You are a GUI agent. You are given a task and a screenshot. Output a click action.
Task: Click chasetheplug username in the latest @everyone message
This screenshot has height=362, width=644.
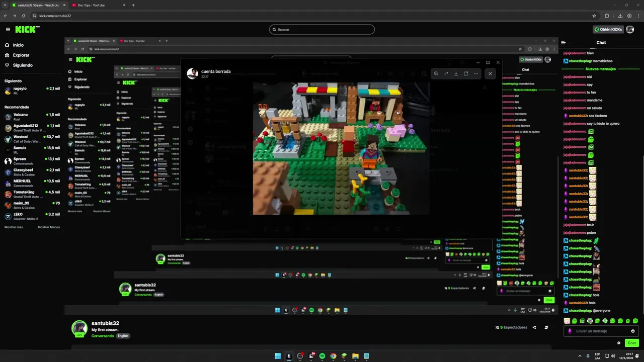(x=580, y=311)
